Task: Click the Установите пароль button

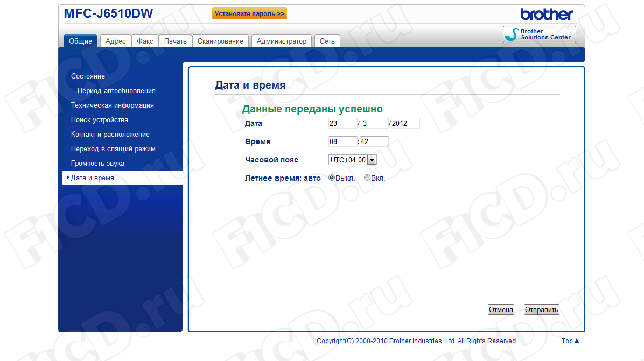Action: pos(249,13)
